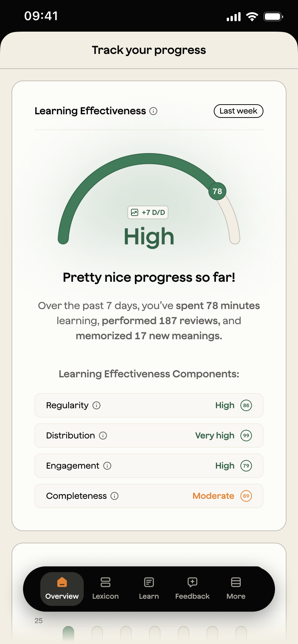Switch to the Learn tab
Image resolution: width=298 pixels, height=644 pixels.
(149, 589)
